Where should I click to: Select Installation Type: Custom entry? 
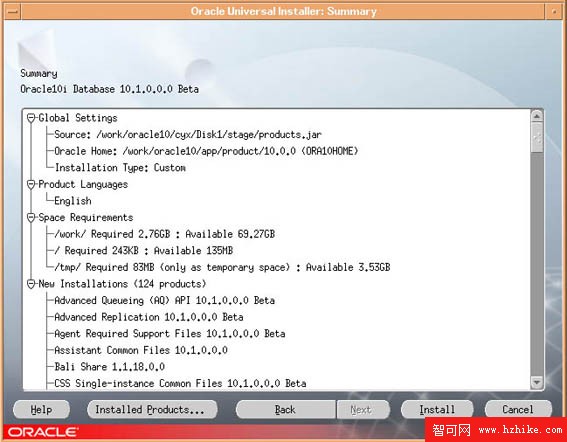120,168
